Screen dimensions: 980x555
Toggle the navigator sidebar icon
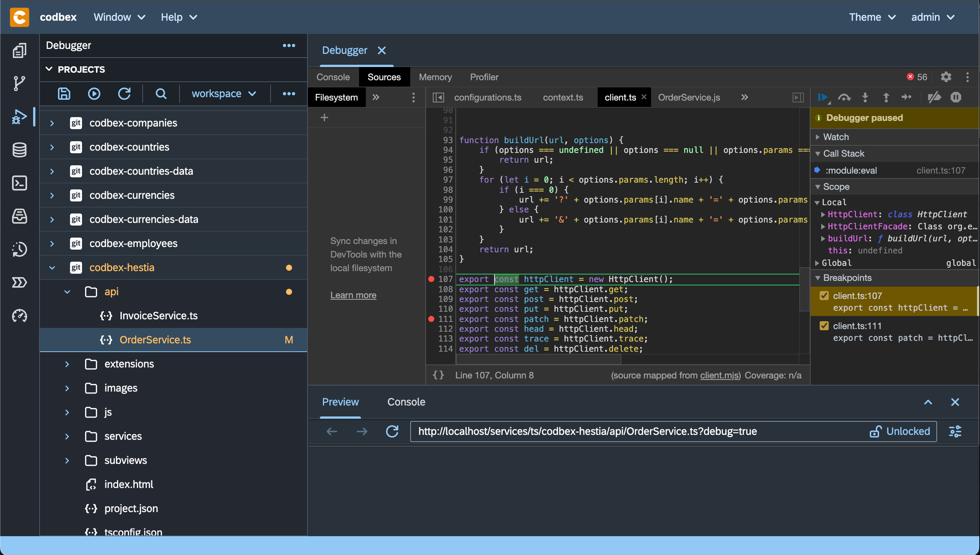coord(438,98)
